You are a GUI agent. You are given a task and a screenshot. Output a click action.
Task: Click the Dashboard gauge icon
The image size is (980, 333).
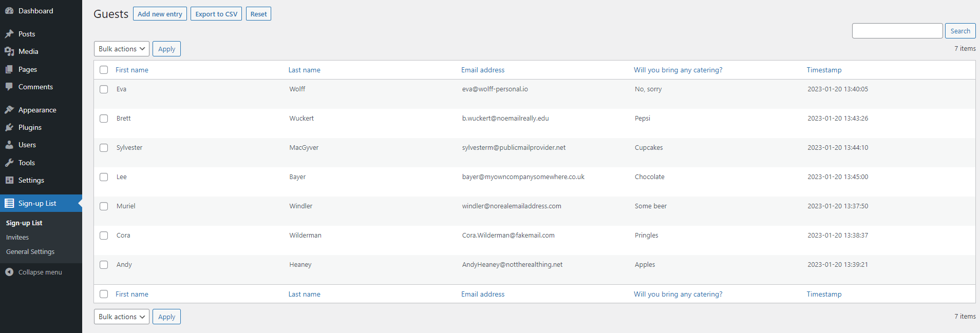(9, 11)
